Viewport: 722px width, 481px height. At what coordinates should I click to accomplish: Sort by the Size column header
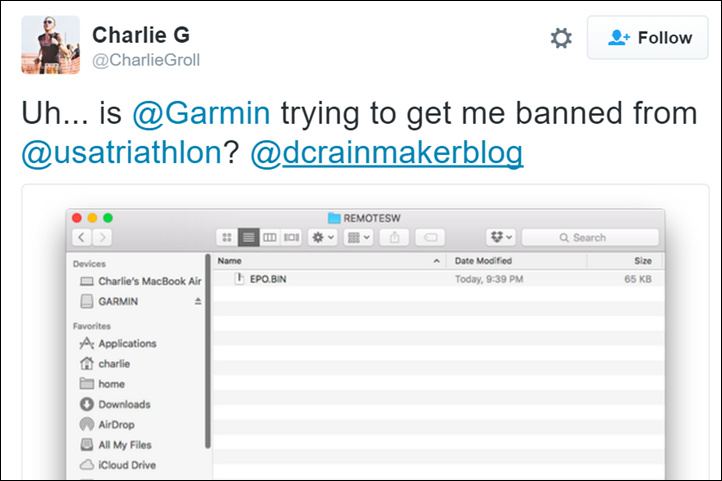tap(624, 261)
